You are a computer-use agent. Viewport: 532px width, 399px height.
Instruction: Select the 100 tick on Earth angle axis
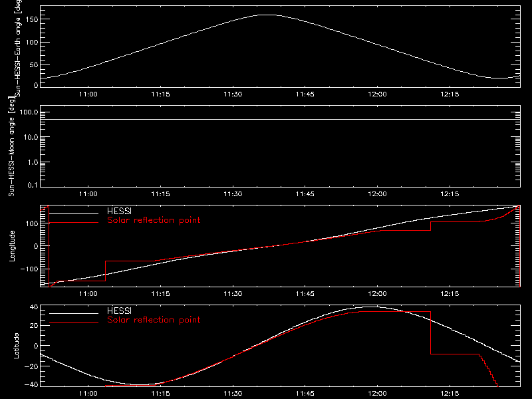[31, 42]
